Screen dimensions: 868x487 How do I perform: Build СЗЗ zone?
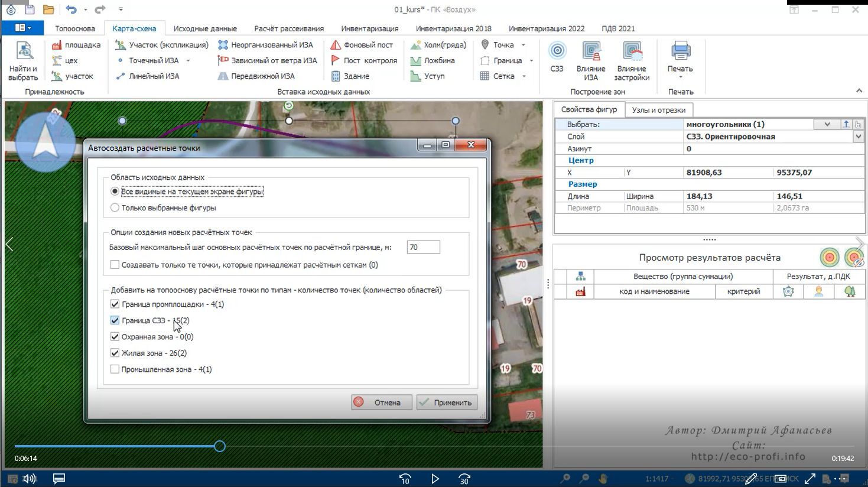tap(557, 57)
